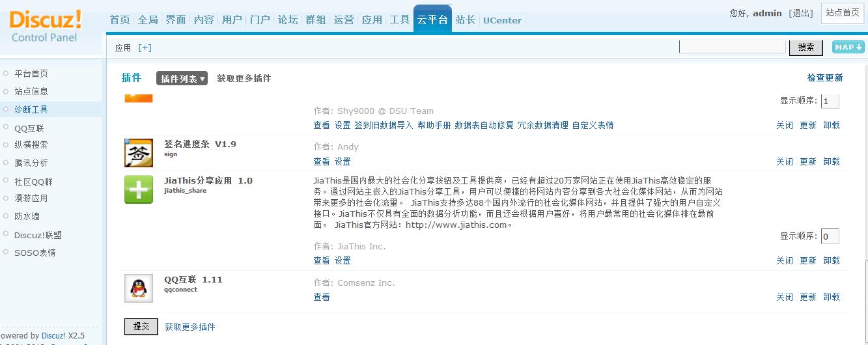The image size is (868, 345).
Task: Open the 内容 top menu
Action: click(204, 20)
